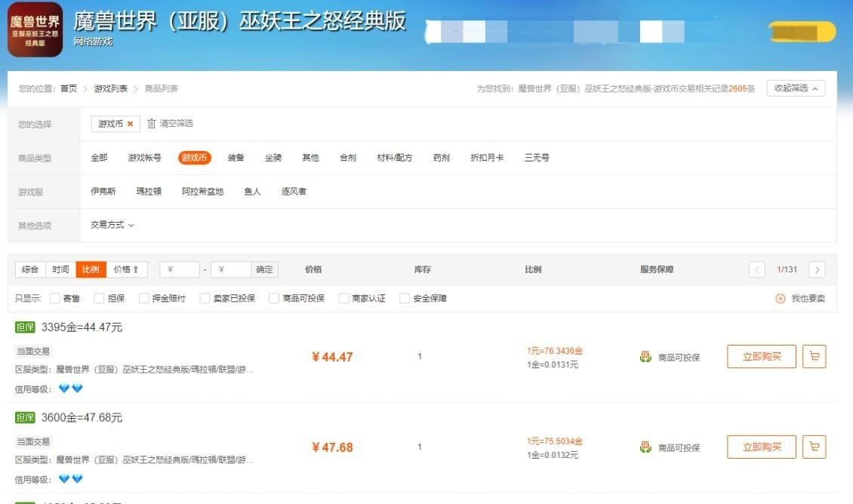This screenshot has width=853, height=504.
Task: Filter by the 伊弗斯 server
Action: point(103,192)
